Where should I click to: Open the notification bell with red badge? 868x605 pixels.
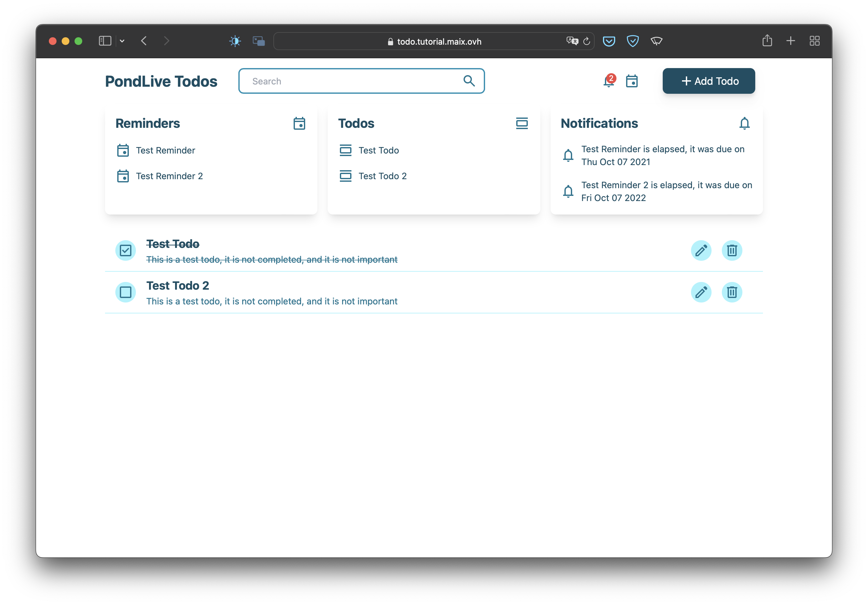[609, 81]
